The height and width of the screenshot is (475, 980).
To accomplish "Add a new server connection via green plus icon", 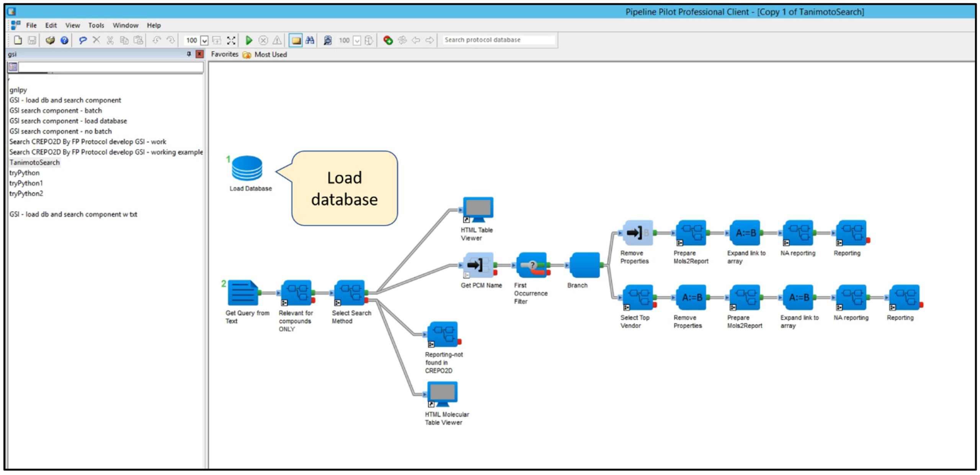I will pyautogui.click(x=388, y=39).
